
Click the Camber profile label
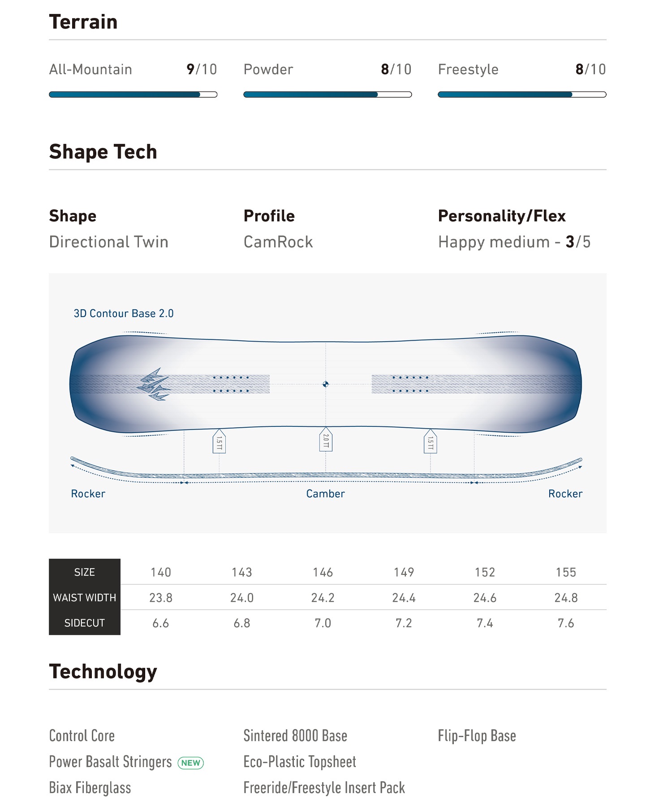326,494
